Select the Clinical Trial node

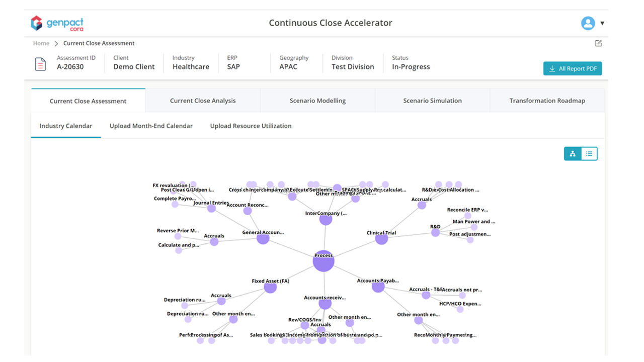click(x=381, y=239)
